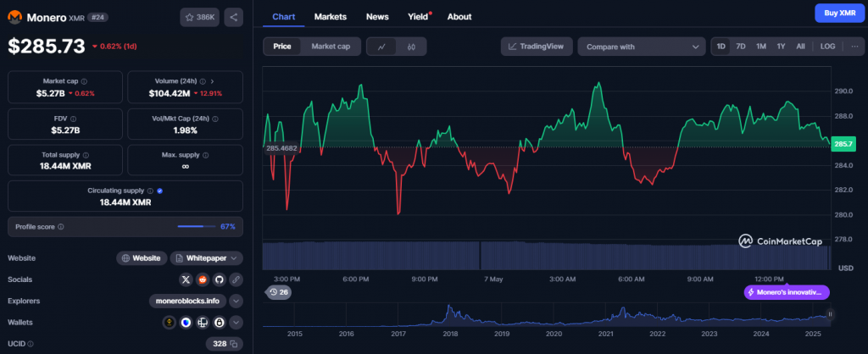Open the padlock wallet icon
Viewport: 868px width, 354px height.
[x=220, y=323]
